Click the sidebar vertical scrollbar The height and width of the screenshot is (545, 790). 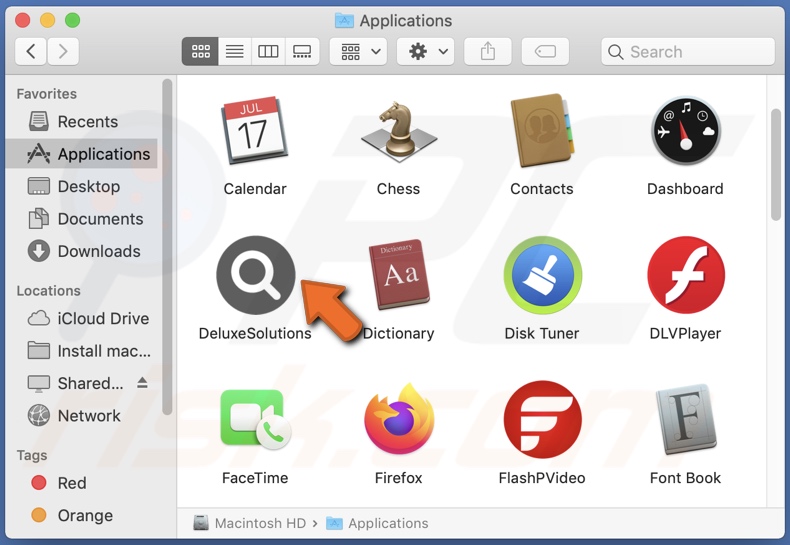pos(167,247)
